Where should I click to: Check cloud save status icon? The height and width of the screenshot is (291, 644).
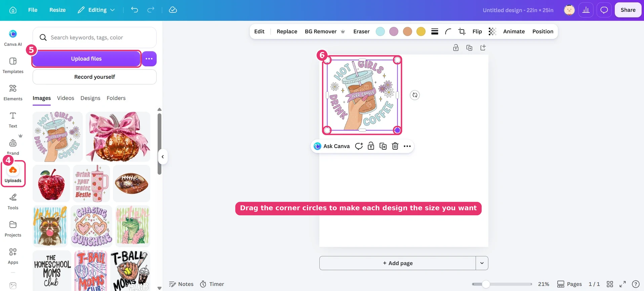(x=173, y=10)
